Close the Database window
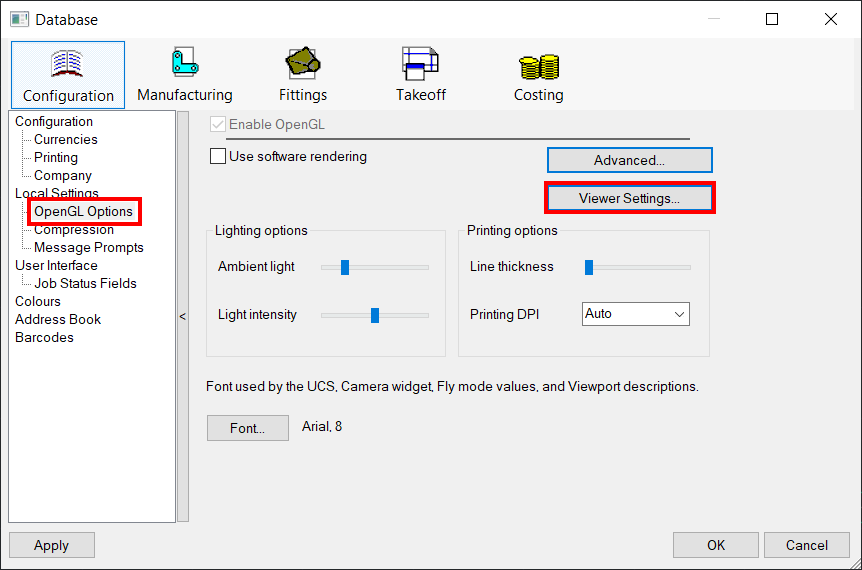862x570 pixels. click(x=831, y=19)
